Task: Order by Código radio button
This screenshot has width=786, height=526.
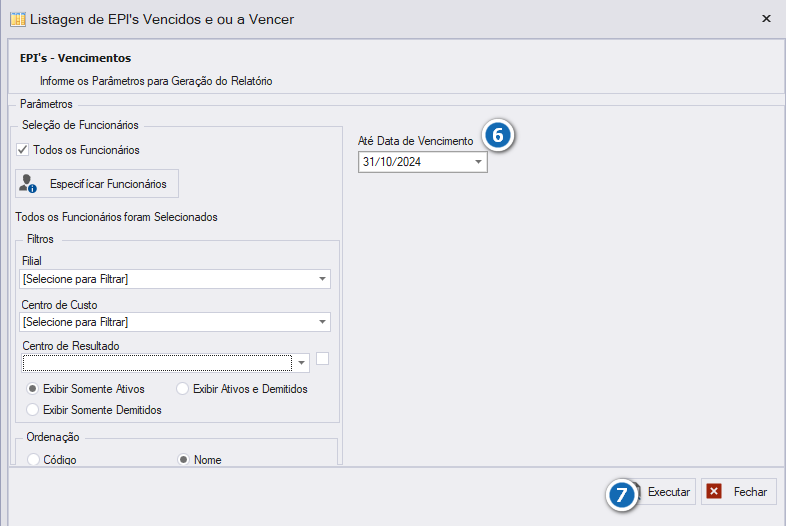Action: [33, 459]
